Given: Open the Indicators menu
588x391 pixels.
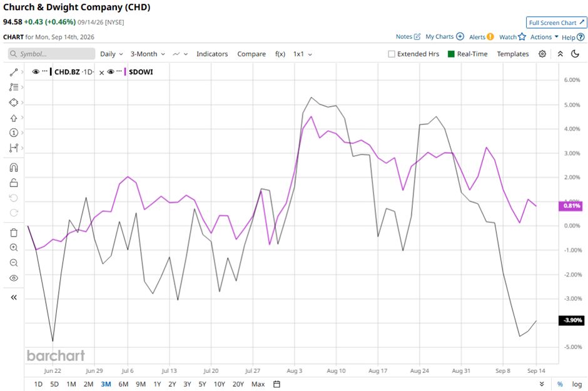Looking at the screenshot, I should click(212, 54).
